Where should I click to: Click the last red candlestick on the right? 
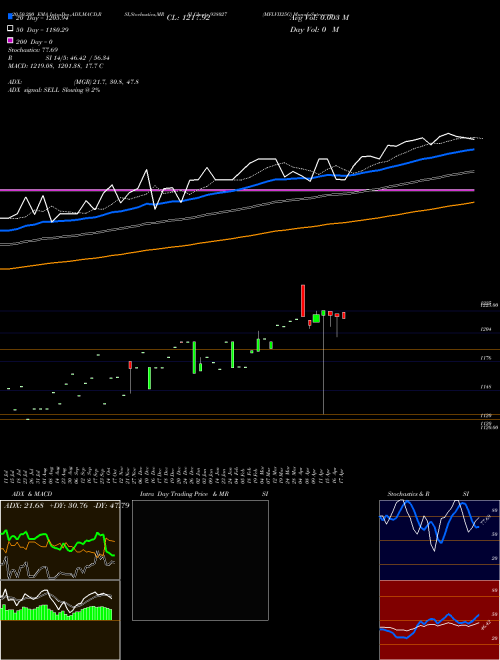[x=344, y=315]
